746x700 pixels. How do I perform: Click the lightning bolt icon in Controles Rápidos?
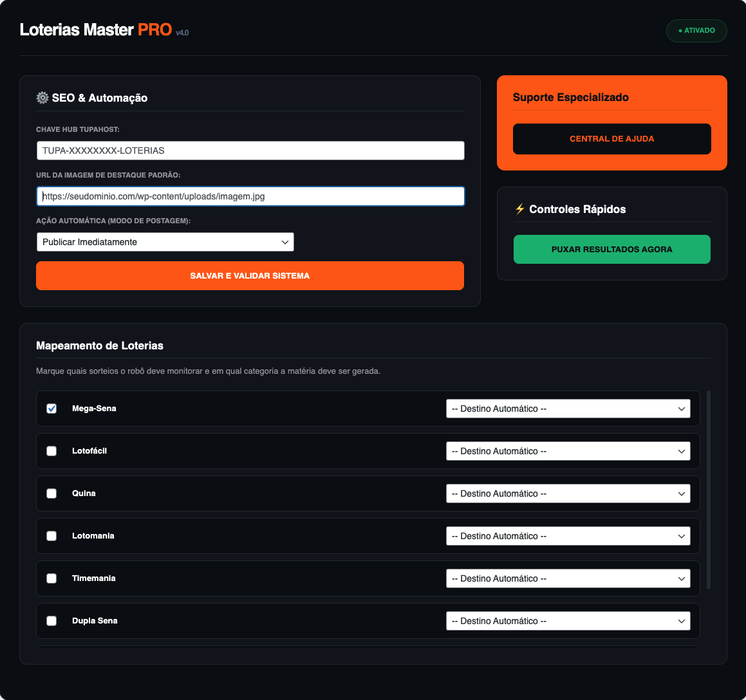pyautogui.click(x=520, y=209)
